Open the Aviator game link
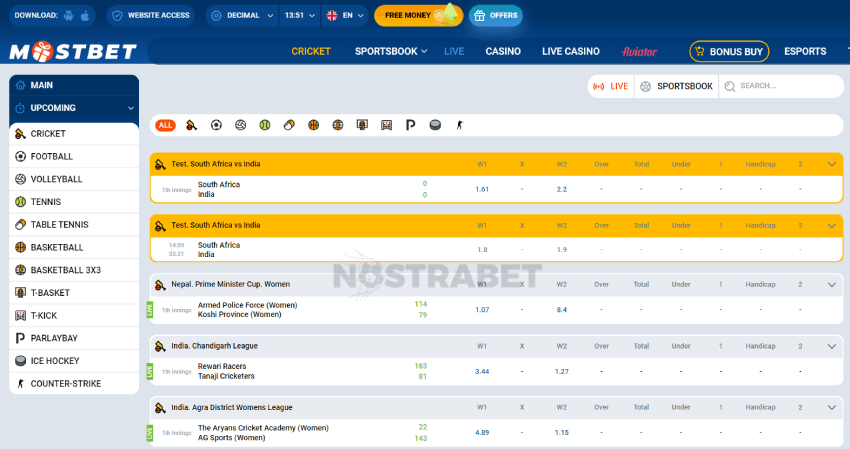 tap(639, 52)
